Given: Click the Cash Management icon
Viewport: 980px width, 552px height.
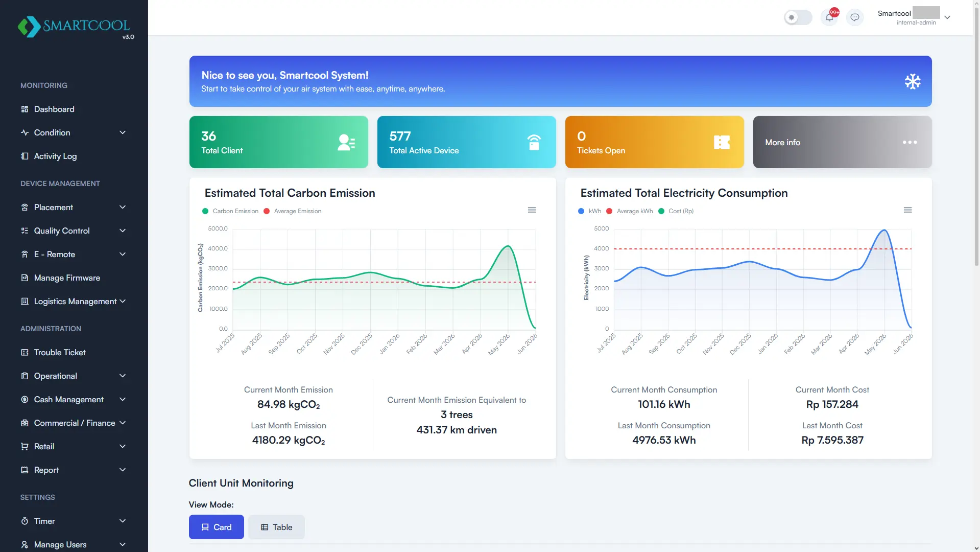Looking at the screenshot, I should 25,400.
